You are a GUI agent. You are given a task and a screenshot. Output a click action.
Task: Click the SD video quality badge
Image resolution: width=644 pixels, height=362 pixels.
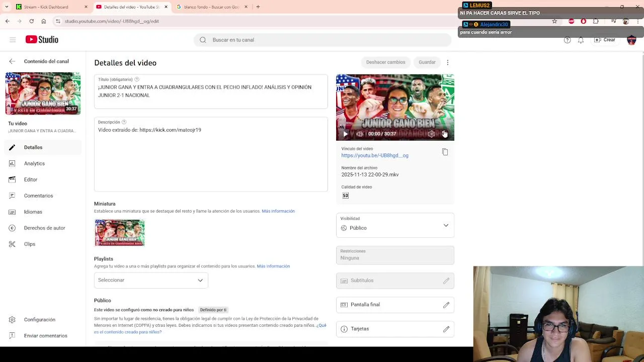[x=345, y=196]
